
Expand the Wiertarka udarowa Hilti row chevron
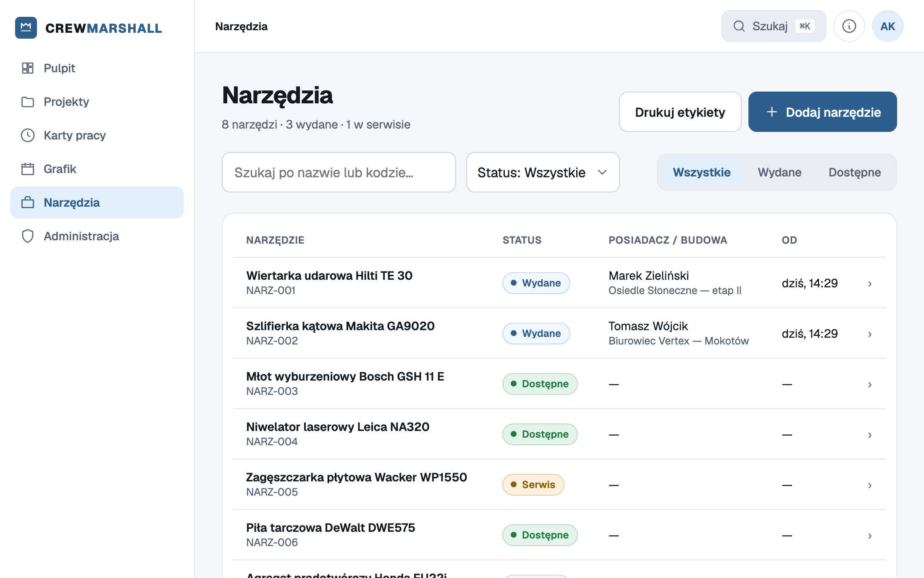(x=870, y=284)
